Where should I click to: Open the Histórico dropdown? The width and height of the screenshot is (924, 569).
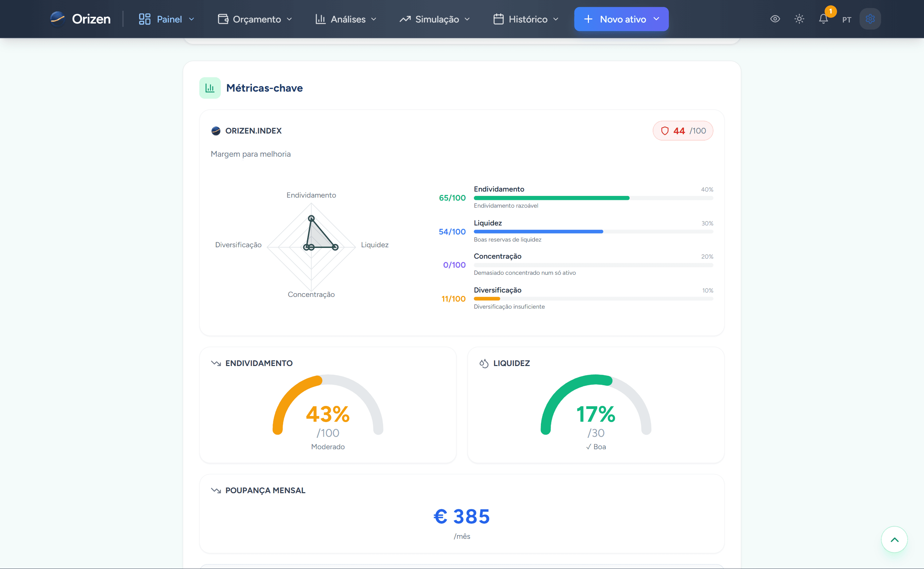(x=526, y=19)
